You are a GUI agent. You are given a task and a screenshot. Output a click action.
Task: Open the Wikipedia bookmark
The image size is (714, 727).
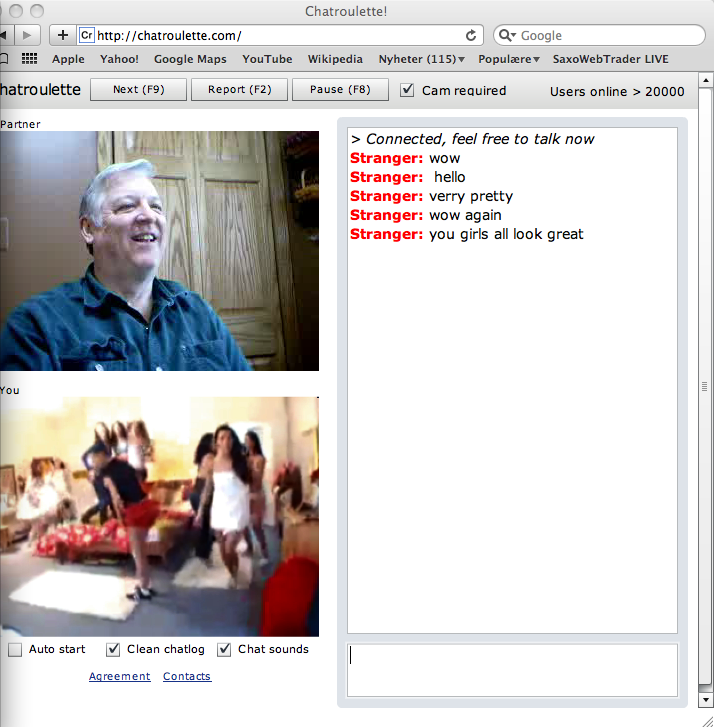[335, 59]
